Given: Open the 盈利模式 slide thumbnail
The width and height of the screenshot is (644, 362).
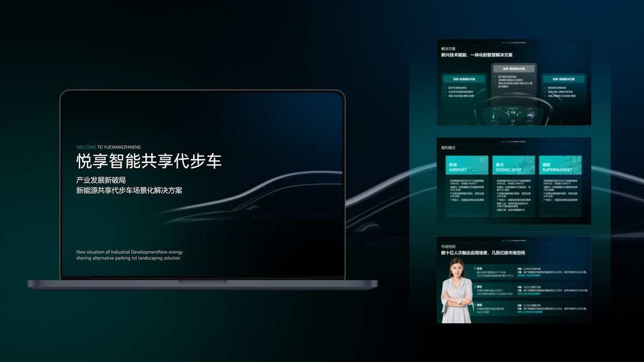Looking at the screenshot, I should 514,181.
